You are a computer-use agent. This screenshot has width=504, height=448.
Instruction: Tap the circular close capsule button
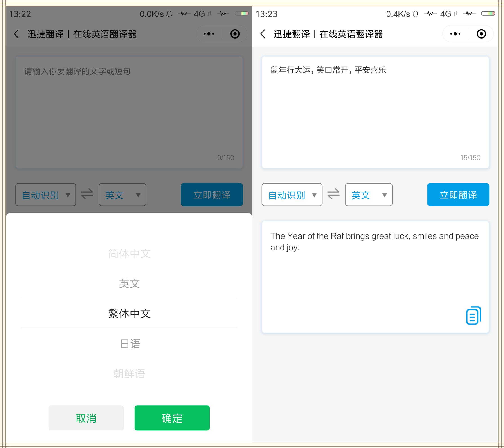coord(235,34)
